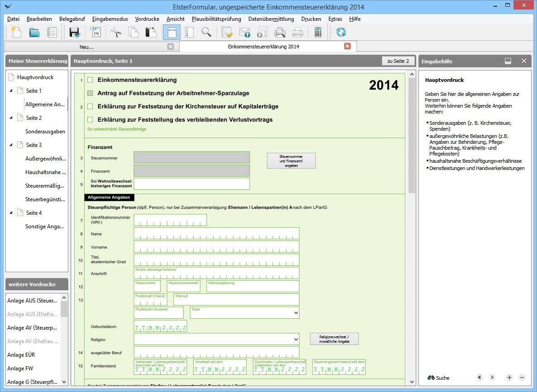The height and width of the screenshot is (392, 537).
Task: Select Anlage EÜR in weitere Vordrucke
Action: (x=21, y=354)
